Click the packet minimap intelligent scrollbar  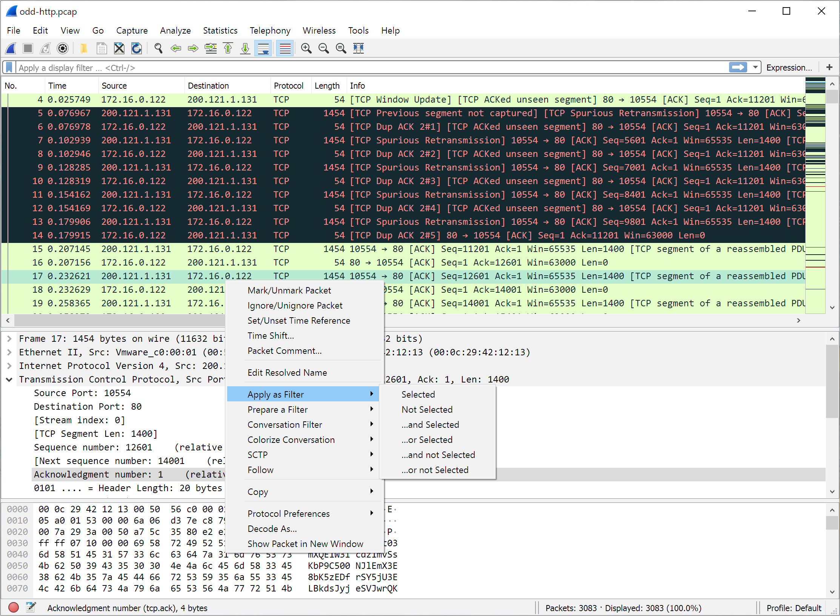point(815,189)
